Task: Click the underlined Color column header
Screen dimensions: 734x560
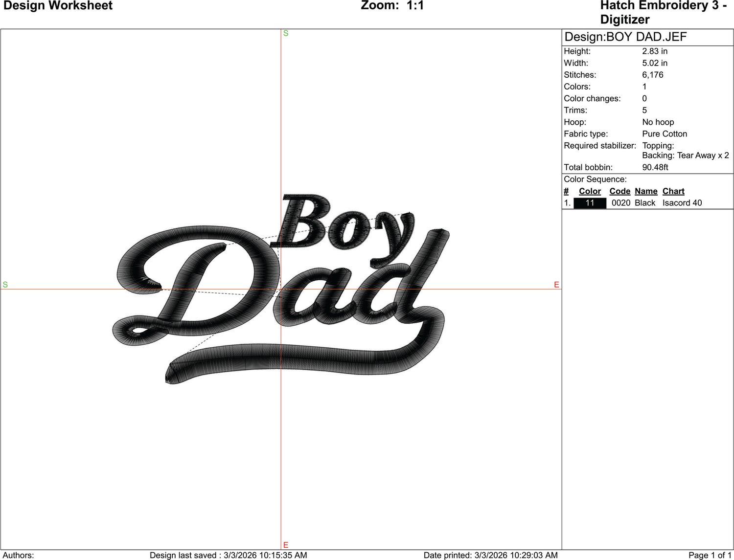Action: point(590,191)
